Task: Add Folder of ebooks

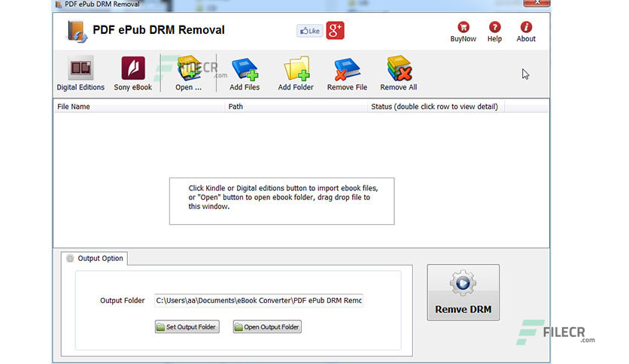Action: tap(296, 74)
